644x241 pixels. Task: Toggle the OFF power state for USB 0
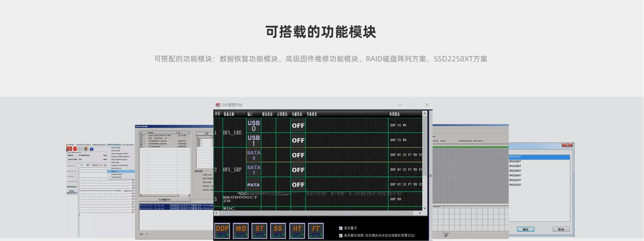tap(298, 126)
